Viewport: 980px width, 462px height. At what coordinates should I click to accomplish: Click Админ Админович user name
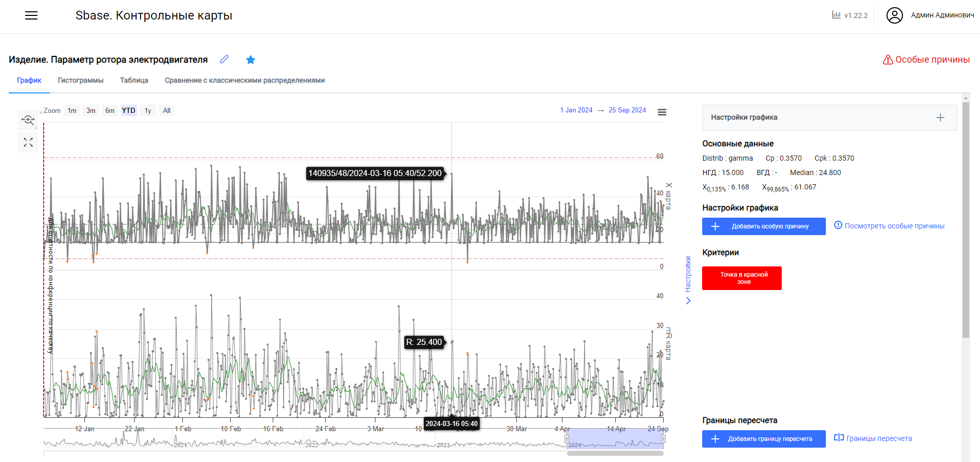pos(943,15)
